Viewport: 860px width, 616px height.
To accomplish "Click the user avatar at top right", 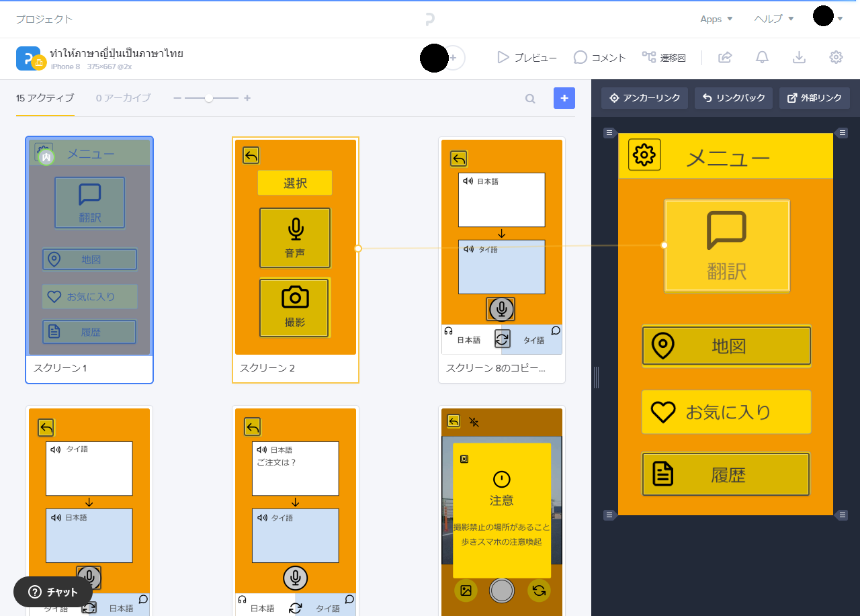I will coord(823,16).
